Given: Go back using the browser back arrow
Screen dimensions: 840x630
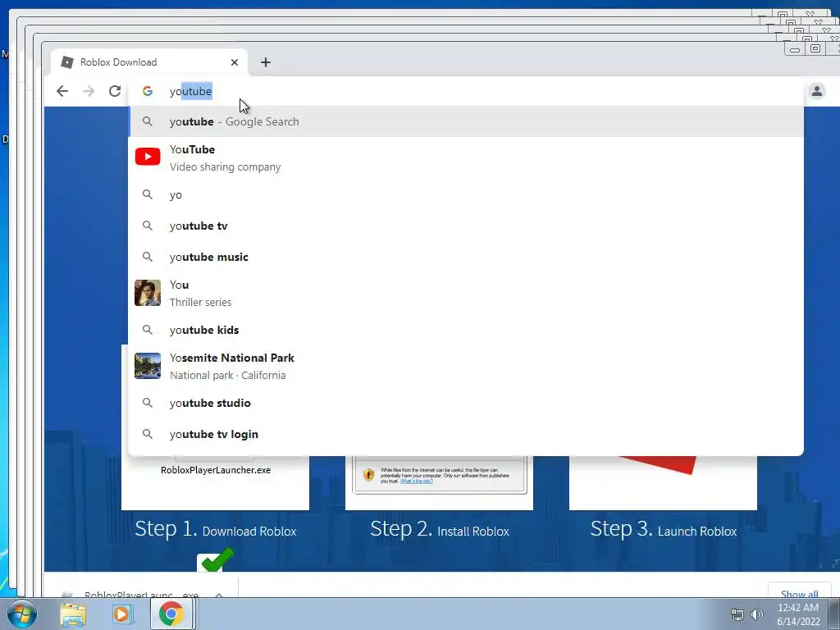Looking at the screenshot, I should tap(62, 91).
